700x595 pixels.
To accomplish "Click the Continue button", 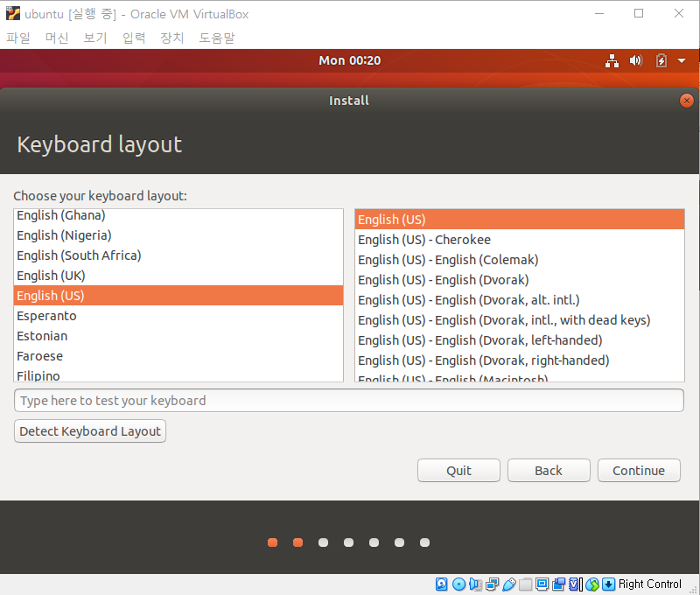I will click(x=639, y=471).
